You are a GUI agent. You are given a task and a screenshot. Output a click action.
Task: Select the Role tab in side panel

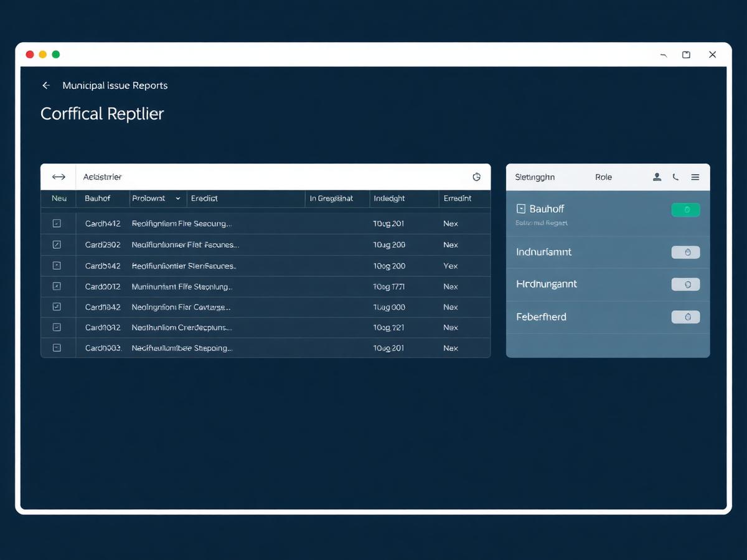tap(603, 177)
